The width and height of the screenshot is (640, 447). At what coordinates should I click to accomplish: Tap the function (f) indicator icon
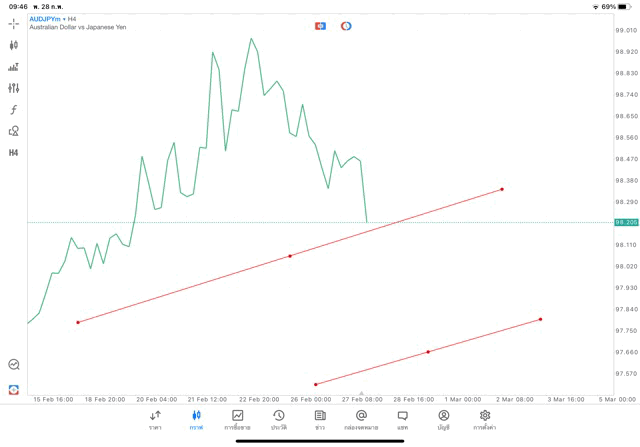pos(14,110)
